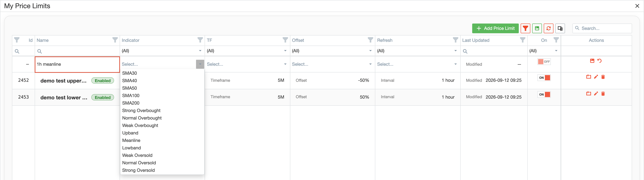Choose Upband from the indicator list
644x180 pixels.
162,133
